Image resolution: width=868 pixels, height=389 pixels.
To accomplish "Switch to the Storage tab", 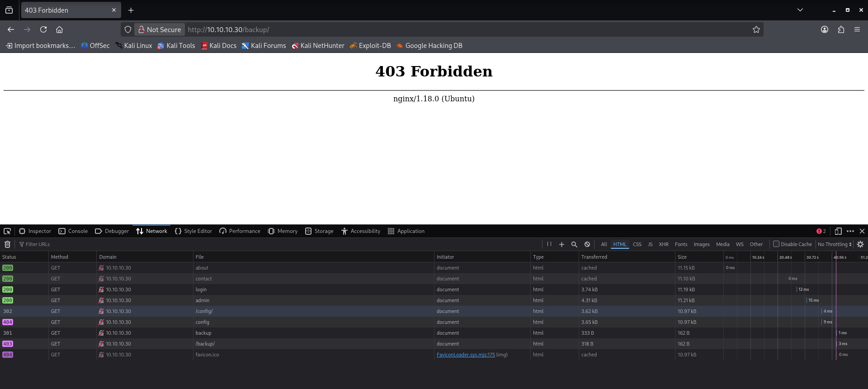I will pyautogui.click(x=319, y=231).
